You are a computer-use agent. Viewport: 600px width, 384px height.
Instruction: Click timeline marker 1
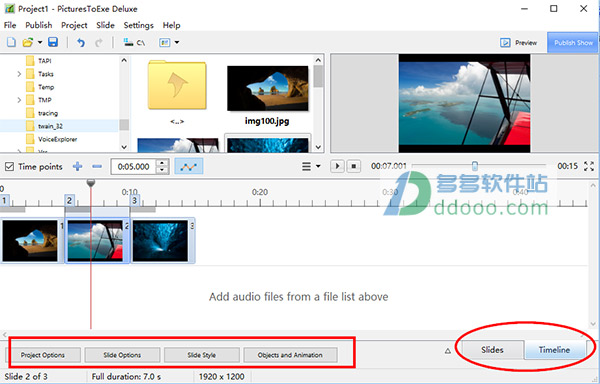[4, 200]
